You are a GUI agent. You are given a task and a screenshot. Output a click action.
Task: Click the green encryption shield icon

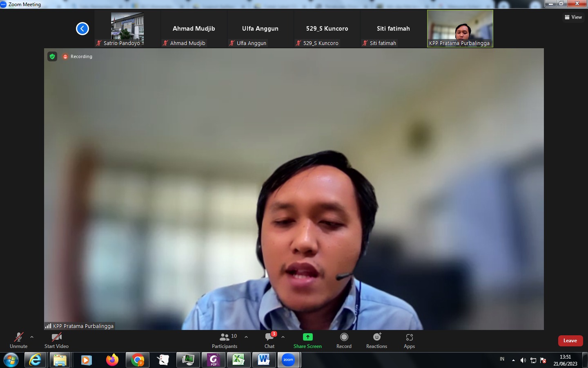52,56
